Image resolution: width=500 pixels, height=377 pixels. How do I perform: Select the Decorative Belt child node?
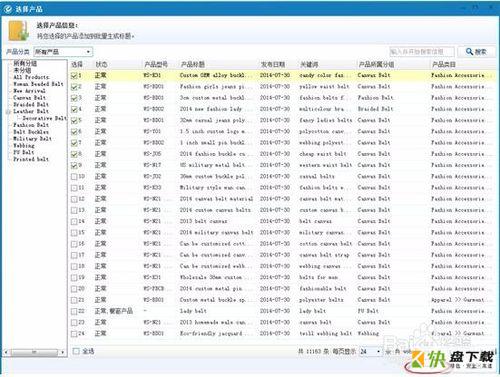pyautogui.click(x=45, y=118)
